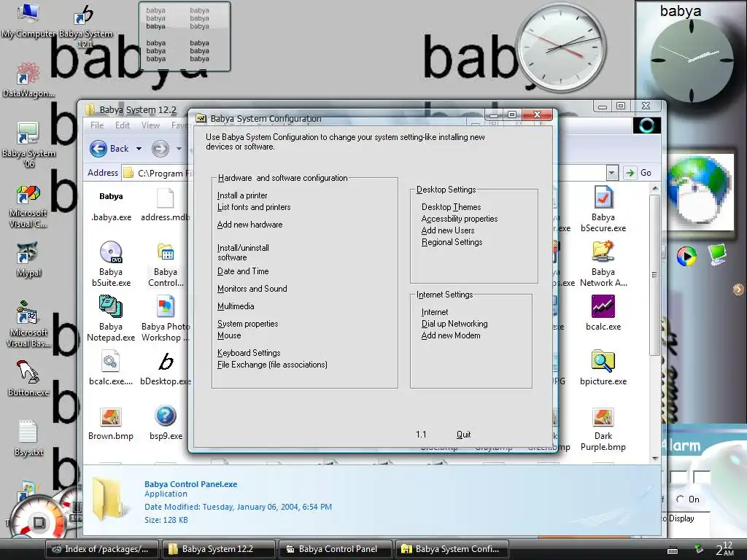Select Babya Control Panel file icon
747x560 pixels.
tap(166, 265)
